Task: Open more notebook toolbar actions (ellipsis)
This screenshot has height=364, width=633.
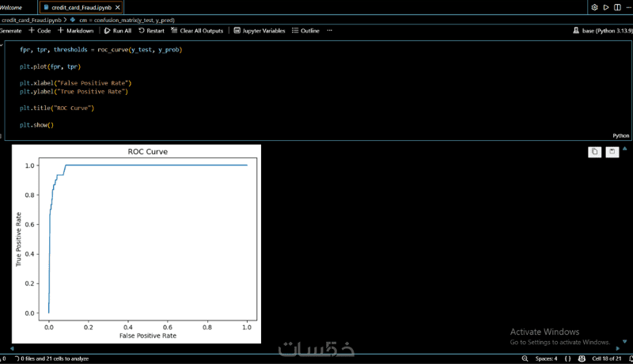Action: coord(329,31)
